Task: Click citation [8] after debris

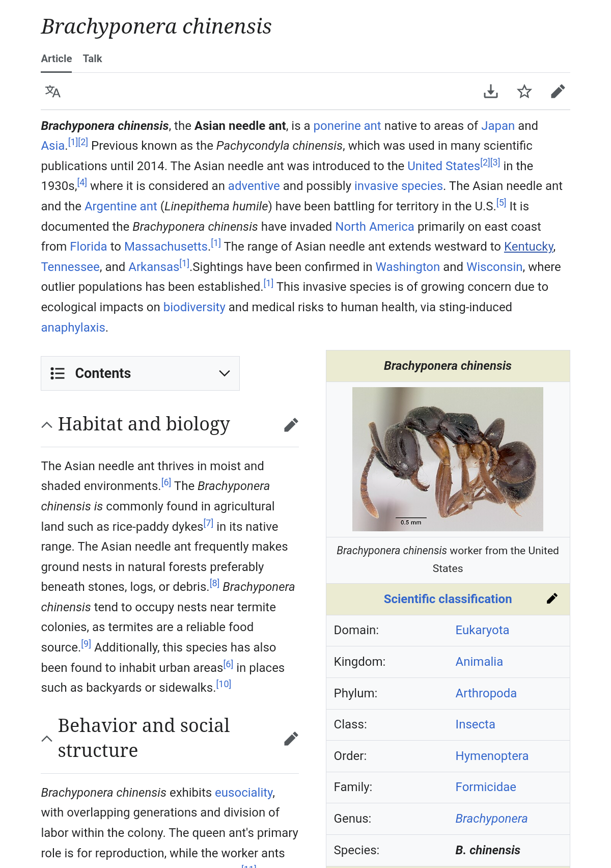Action: point(214,583)
